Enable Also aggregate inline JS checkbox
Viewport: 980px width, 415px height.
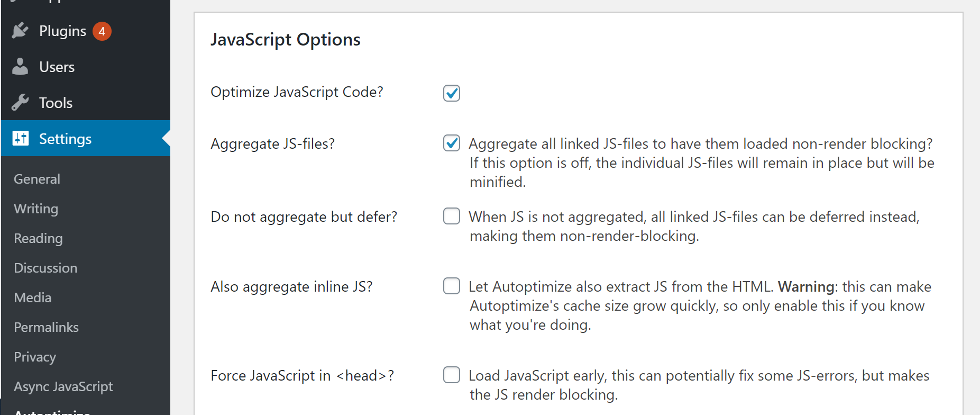[452, 286]
